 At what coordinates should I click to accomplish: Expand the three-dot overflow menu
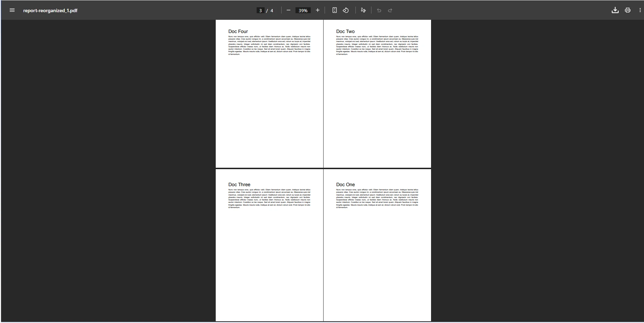pyautogui.click(x=640, y=10)
